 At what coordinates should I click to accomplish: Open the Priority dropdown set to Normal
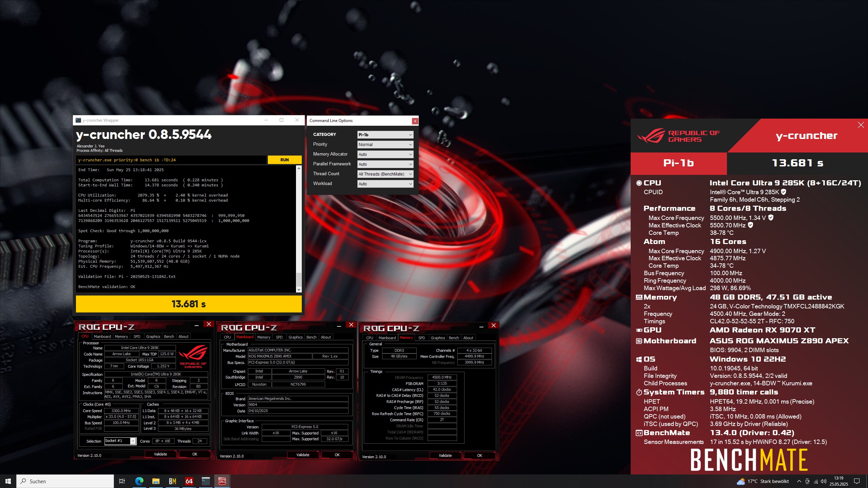click(385, 145)
